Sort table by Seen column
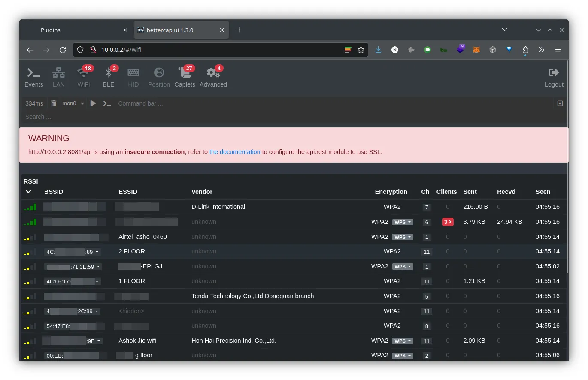 [x=543, y=192]
